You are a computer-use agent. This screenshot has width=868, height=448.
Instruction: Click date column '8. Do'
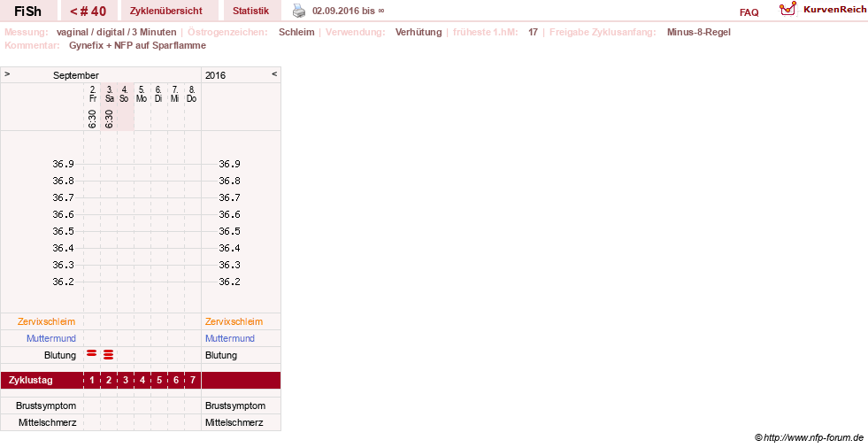[x=191, y=94]
